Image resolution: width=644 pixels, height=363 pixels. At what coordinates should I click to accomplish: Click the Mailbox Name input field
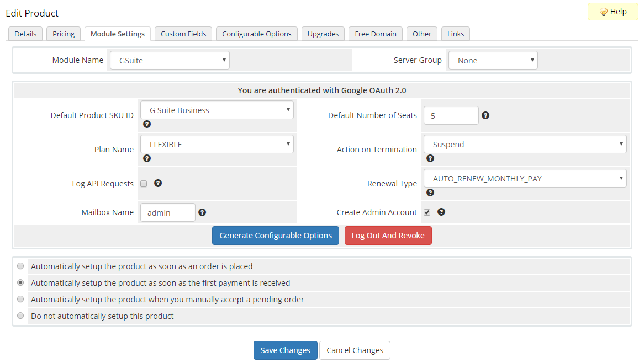pyautogui.click(x=167, y=212)
